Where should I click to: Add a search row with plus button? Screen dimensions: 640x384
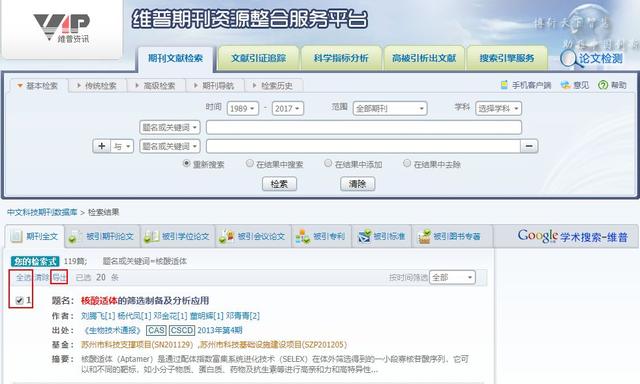click(x=102, y=146)
